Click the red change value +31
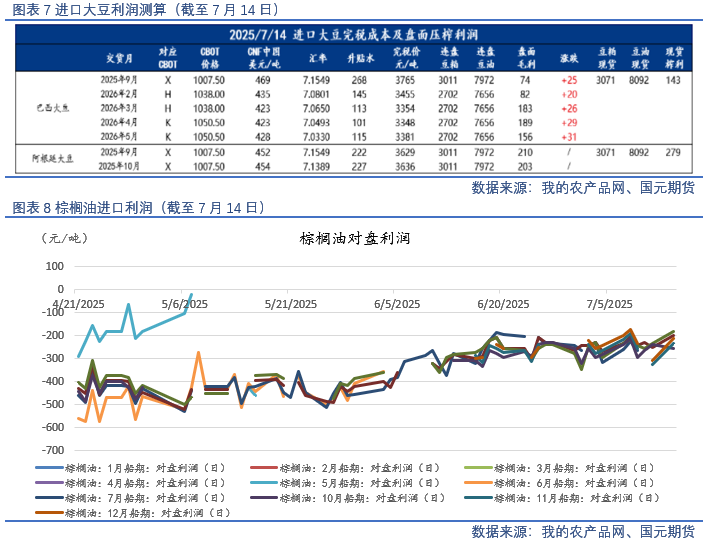708x541 pixels. 569,136
